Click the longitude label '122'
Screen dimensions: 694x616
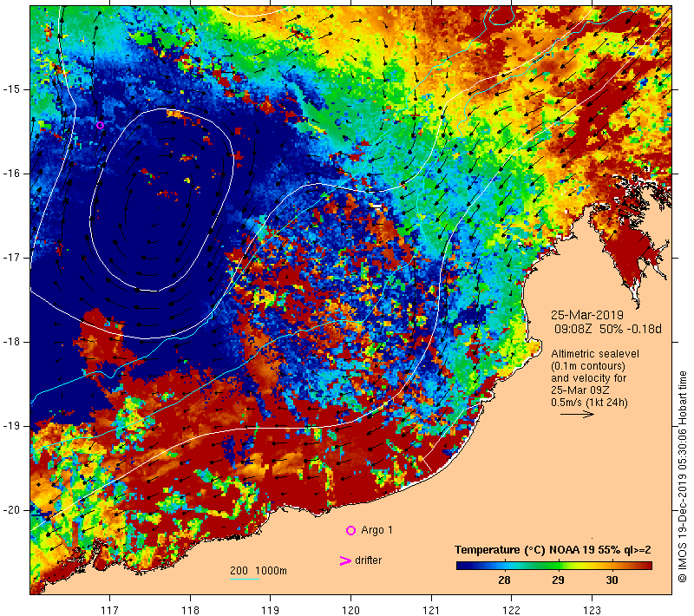coord(512,610)
